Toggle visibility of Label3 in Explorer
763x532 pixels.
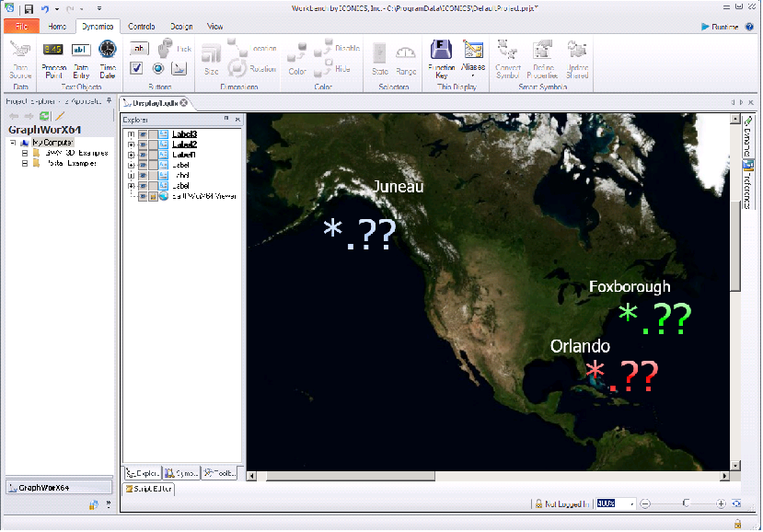(143, 134)
